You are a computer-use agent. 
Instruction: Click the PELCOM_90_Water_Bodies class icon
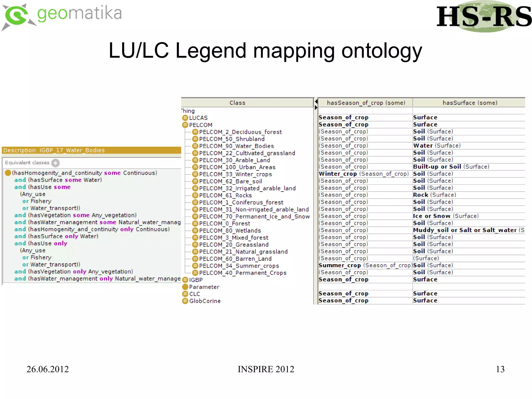tap(195, 146)
